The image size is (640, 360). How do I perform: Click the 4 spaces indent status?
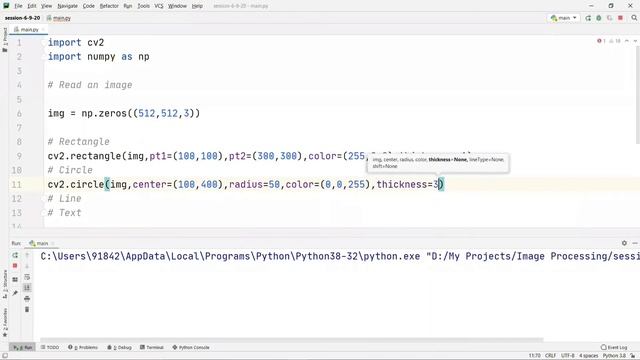589,356
